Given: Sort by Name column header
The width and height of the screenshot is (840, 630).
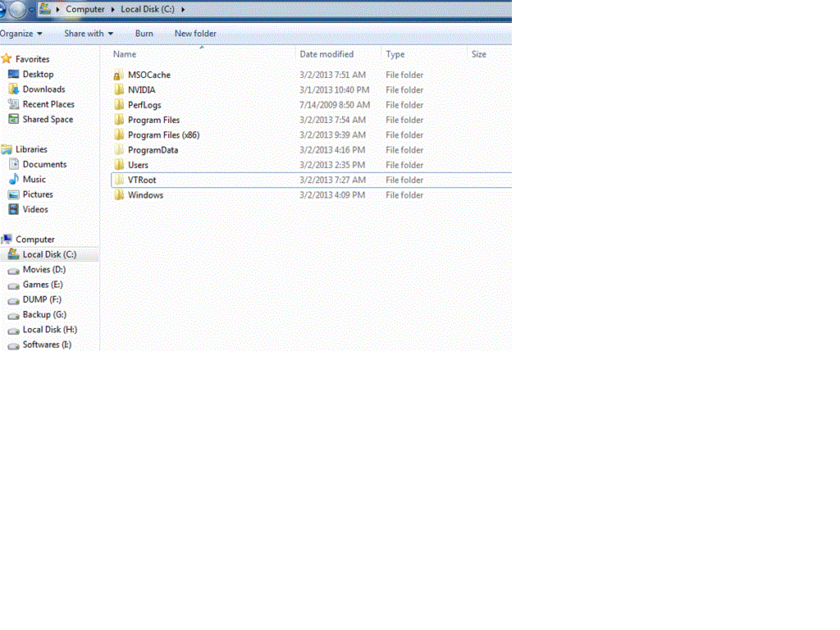Looking at the screenshot, I should (x=125, y=54).
